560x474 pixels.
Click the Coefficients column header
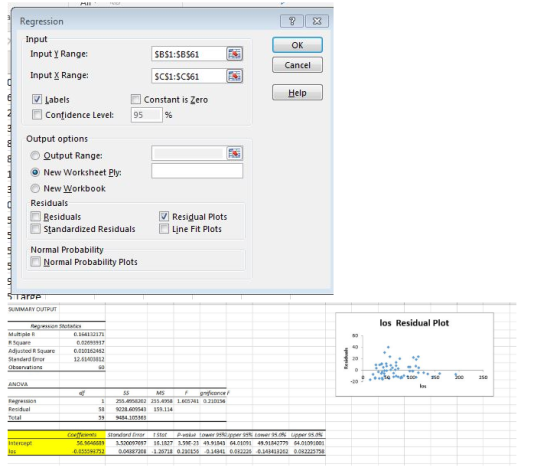pyautogui.click(x=82, y=435)
